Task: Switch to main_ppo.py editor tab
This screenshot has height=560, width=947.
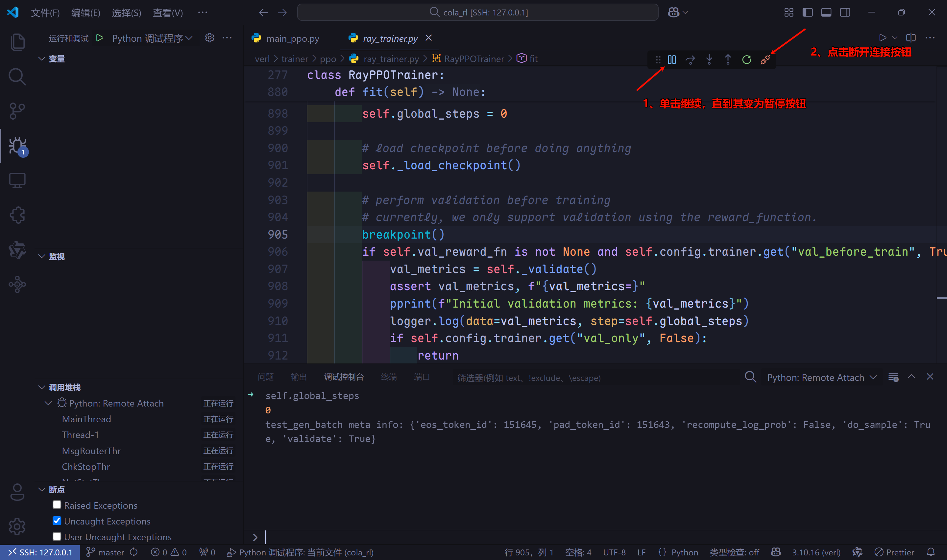Action: [293, 38]
